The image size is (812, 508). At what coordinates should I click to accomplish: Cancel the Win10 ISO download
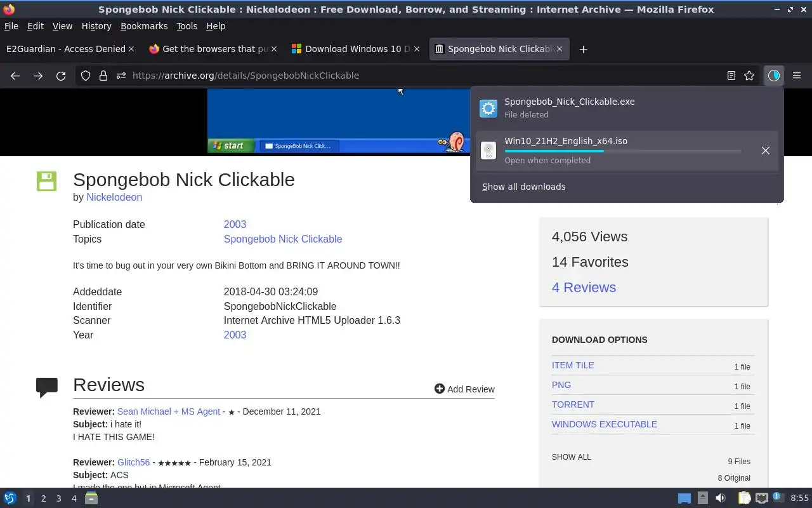tap(766, 150)
